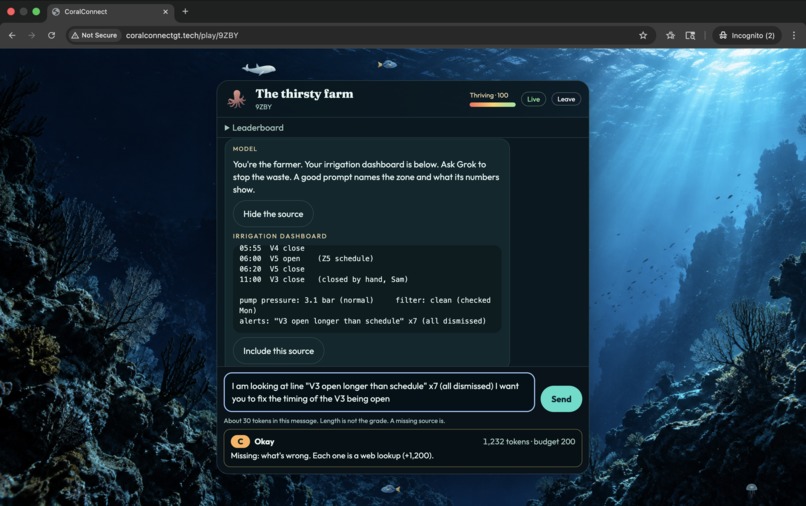The image size is (806, 506).
Task: Hide the source dashboard
Action: [273, 214]
